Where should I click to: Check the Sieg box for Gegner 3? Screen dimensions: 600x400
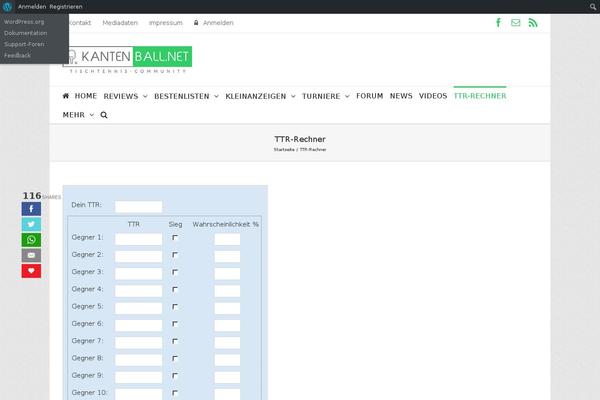(175, 272)
